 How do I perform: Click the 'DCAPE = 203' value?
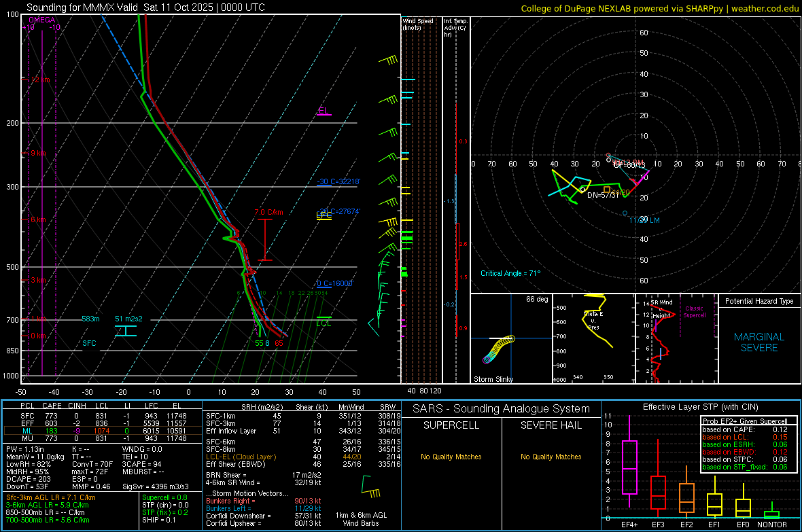pos(28,479)
